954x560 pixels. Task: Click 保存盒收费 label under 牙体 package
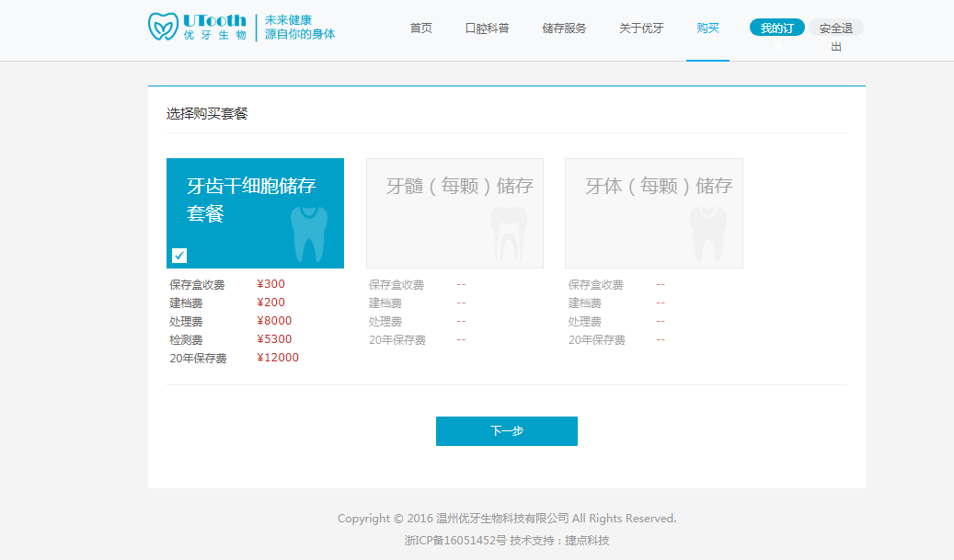tap(595, 284)
